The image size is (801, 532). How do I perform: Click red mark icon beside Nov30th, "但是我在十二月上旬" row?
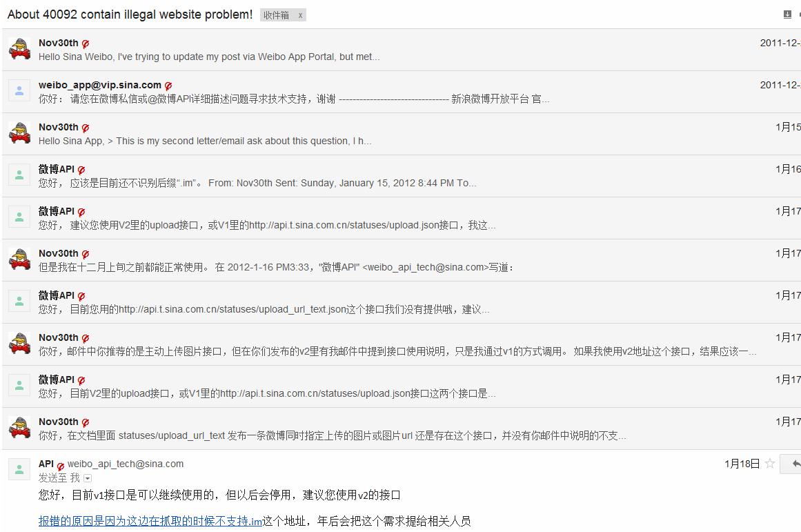[86, 254]
